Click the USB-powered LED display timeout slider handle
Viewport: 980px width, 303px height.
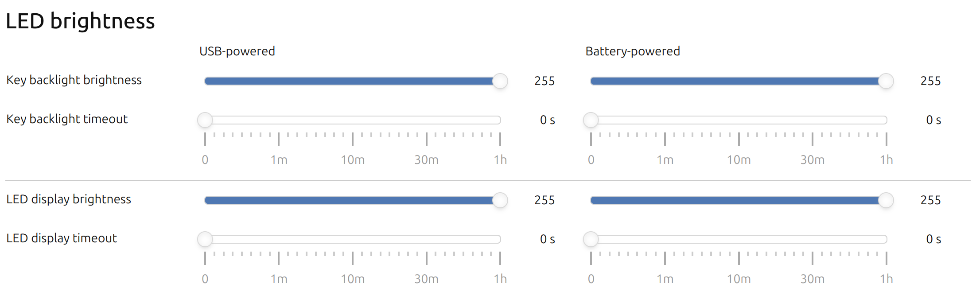click(x=205, y=239)
